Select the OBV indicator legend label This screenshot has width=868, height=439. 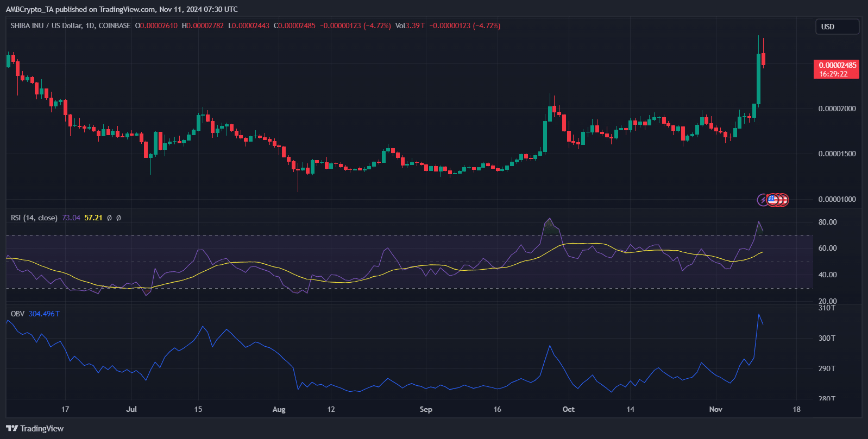point(17,314)
